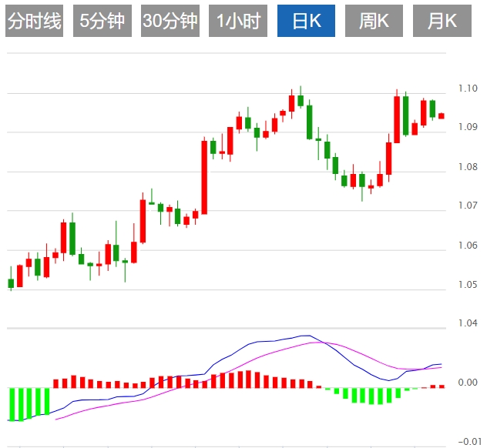Click the peak of the blue MACD line
497x448 pixels.
[x=307, y=336]
